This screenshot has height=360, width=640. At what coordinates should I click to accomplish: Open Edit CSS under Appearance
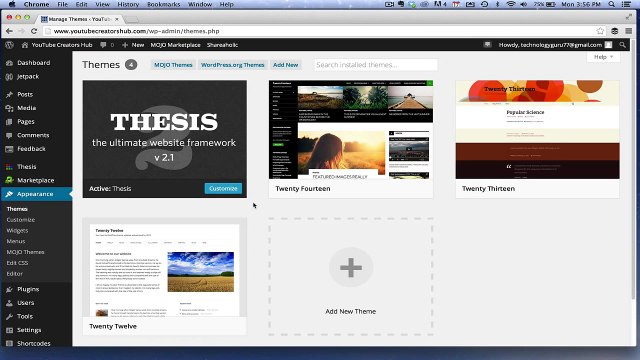[17, 263]
